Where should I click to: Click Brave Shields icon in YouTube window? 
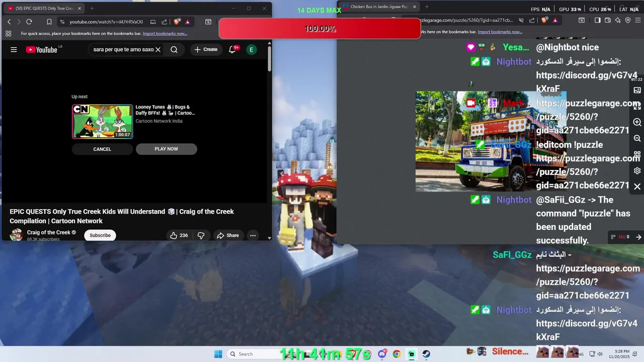tap(177, 22)
